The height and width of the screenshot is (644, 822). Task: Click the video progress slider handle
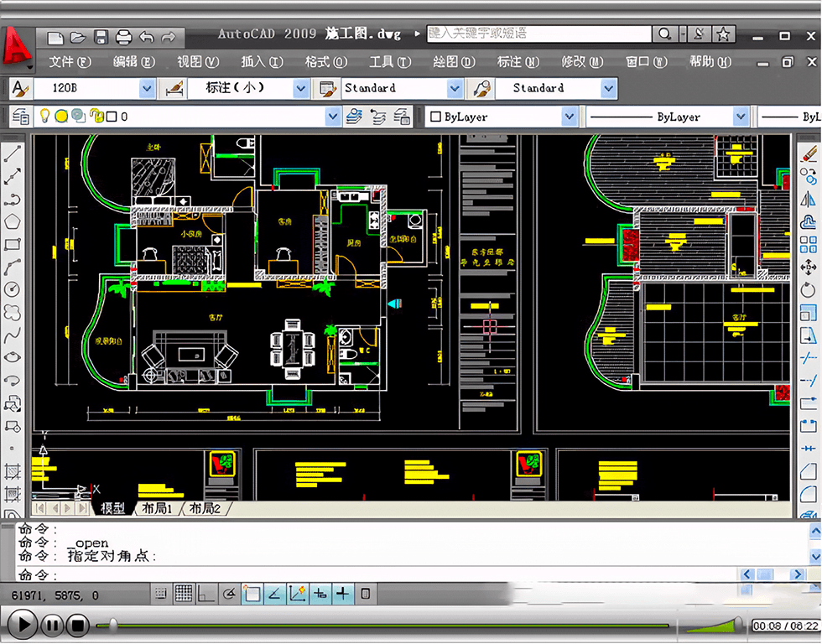pyautogui.click(x=113, y=624)
